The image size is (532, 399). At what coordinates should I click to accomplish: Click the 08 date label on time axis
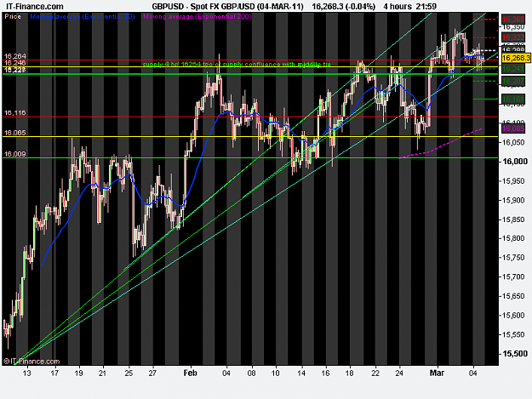(251, 373)
